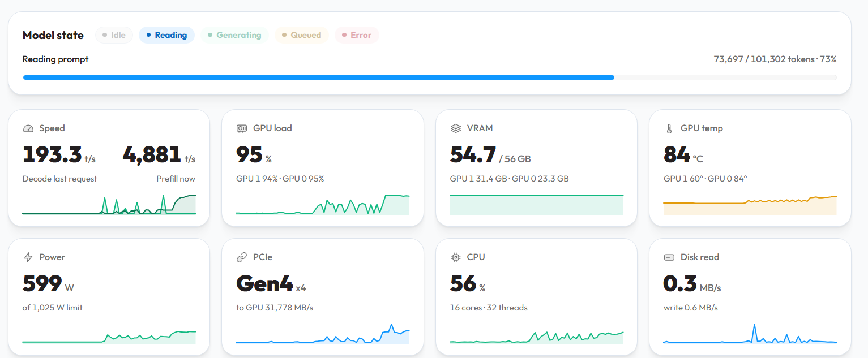Click the VRAM layers icon
Viewport: 868px width, 358px height.
[456, 128]
